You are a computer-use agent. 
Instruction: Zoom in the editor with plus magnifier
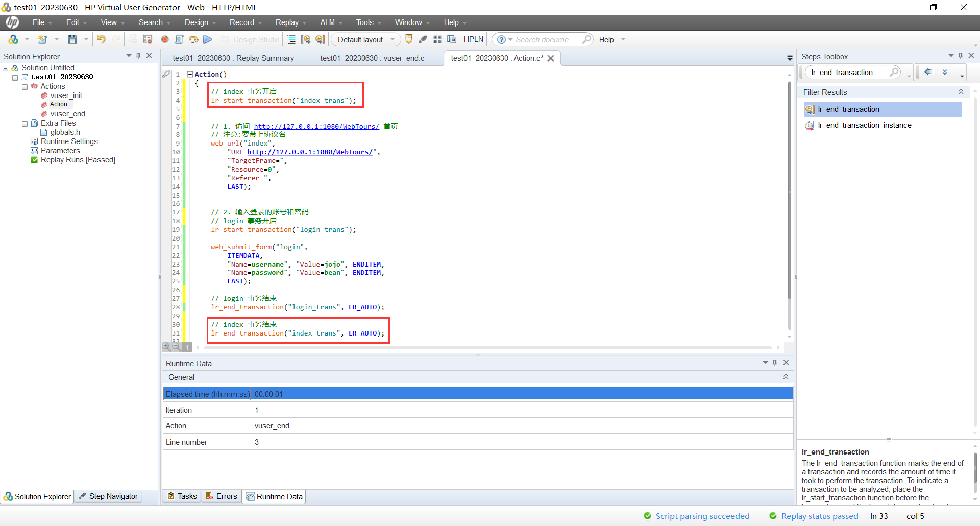pos(166,347)
